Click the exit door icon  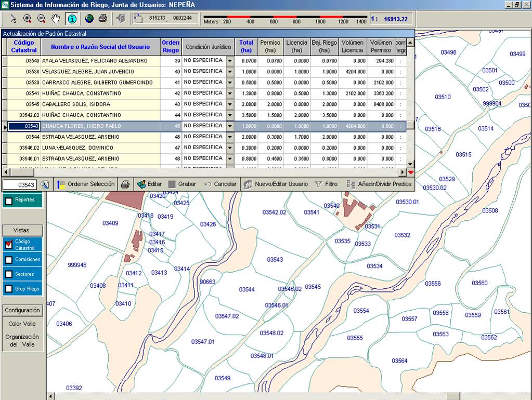[121, 19]
